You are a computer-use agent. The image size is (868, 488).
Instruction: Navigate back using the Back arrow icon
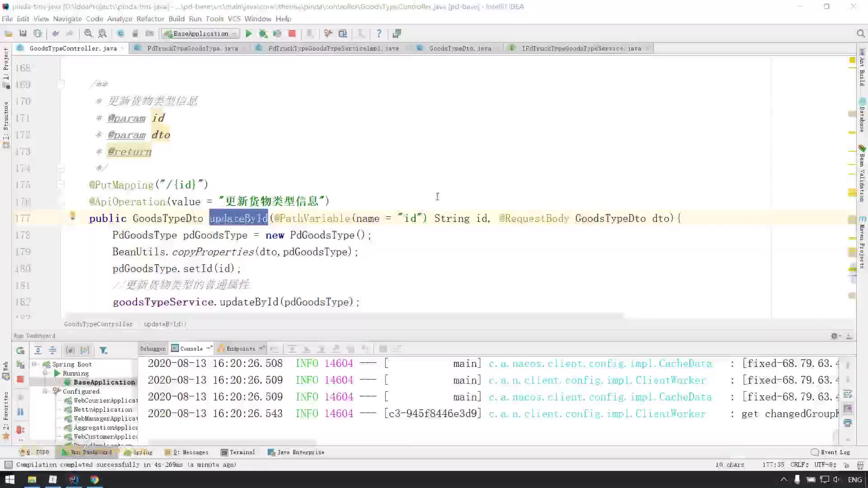[x=56, y=33]
